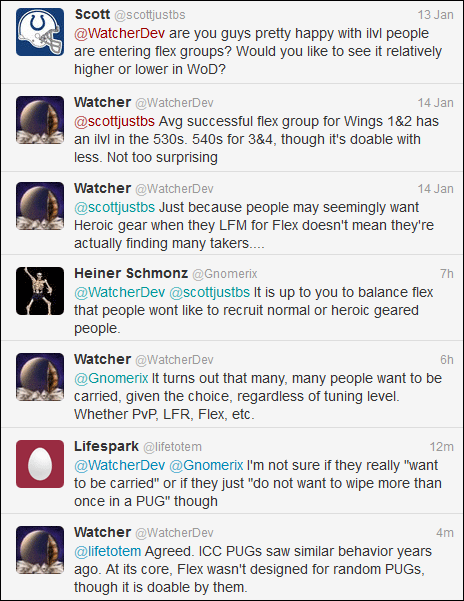Click the Heiner Schmonz display name
464x601 pixels.
click(x=131, y=273)
